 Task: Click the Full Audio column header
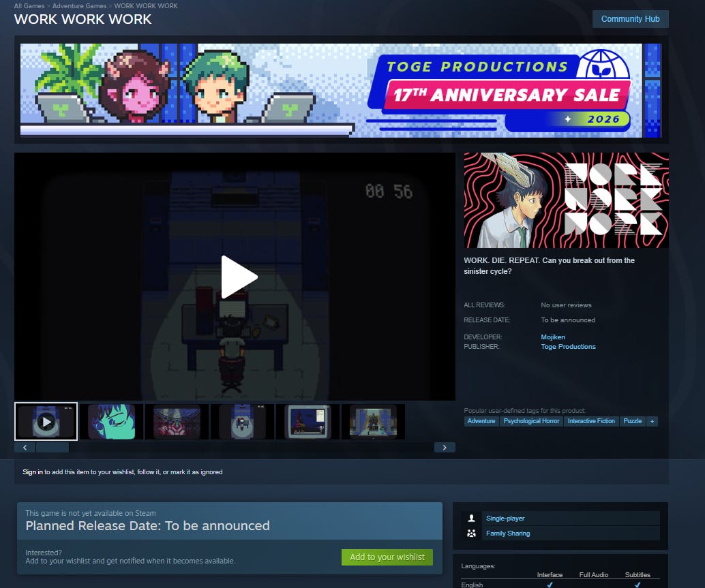pyautogui.click(x=593, y=574)
